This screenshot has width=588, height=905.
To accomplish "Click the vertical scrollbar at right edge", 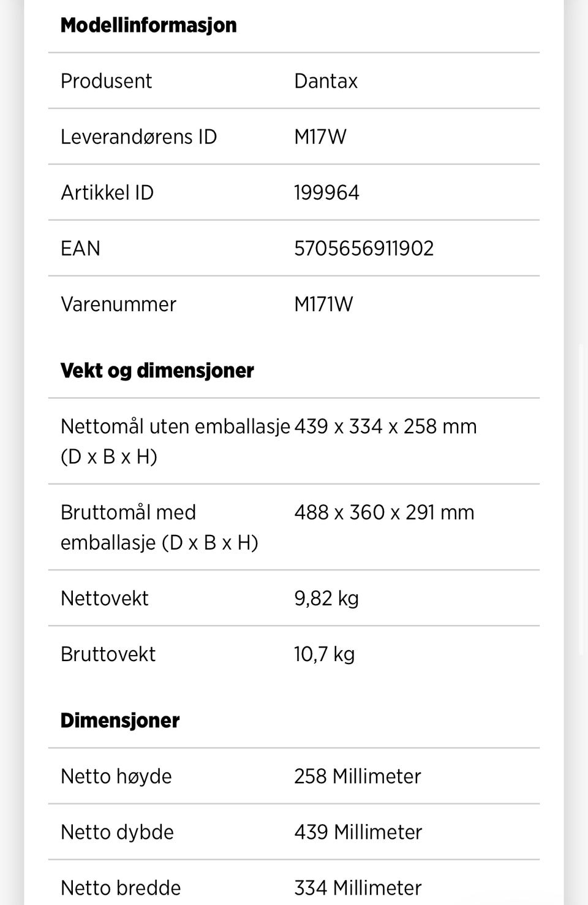I will [x=582, y=499].
